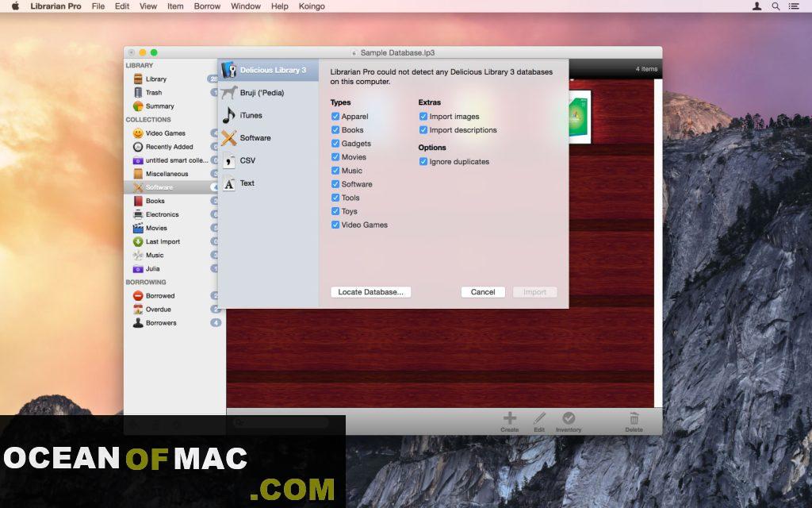Image resolution: width=812 pixels, height=508 pixels.
Task: Open the Window menu
Action: tap(246, 6)
